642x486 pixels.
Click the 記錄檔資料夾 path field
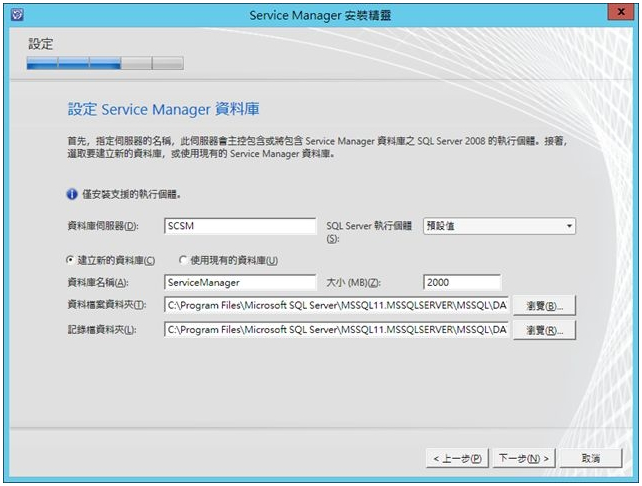point(336,330)
